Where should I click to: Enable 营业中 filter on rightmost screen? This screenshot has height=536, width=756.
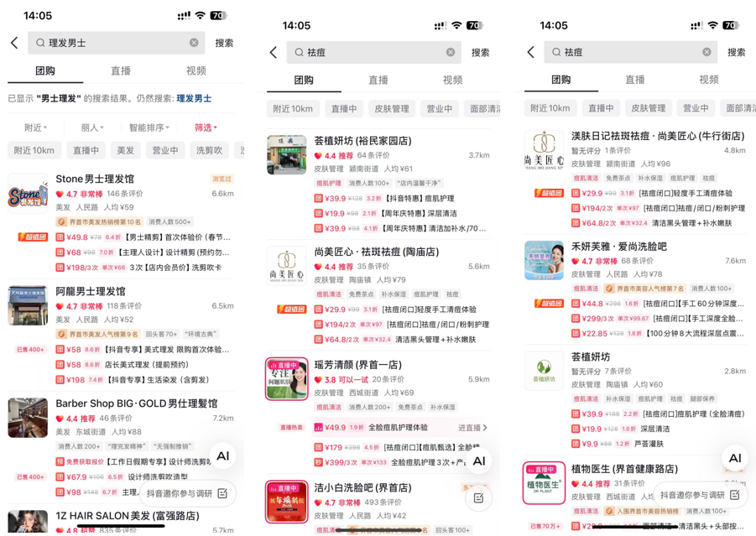click(x=696, y=108)
